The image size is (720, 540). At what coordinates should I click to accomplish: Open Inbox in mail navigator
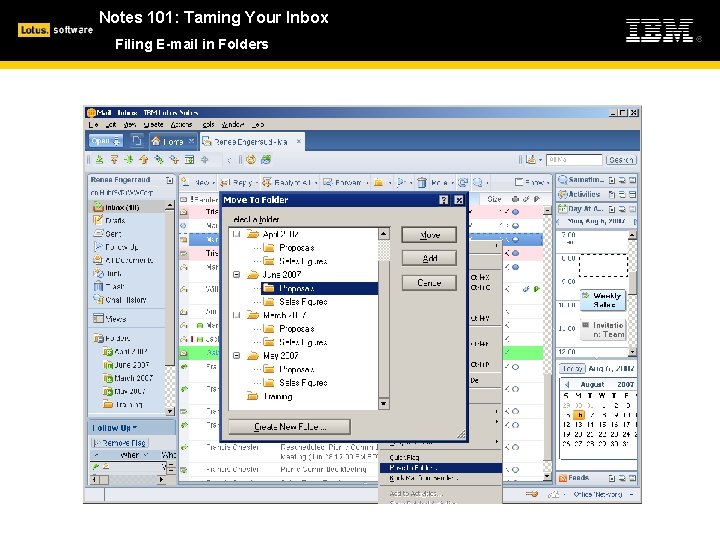click(x=122, y=207)
